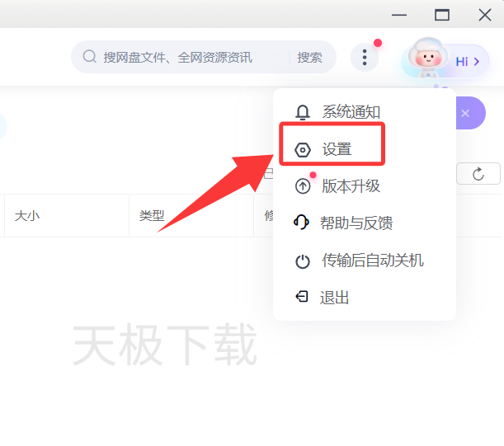Image resolution: width=504 pixels, height=446 pixels.
Task: Choose 退出 from the menu
Action: [x=334, y=298]
